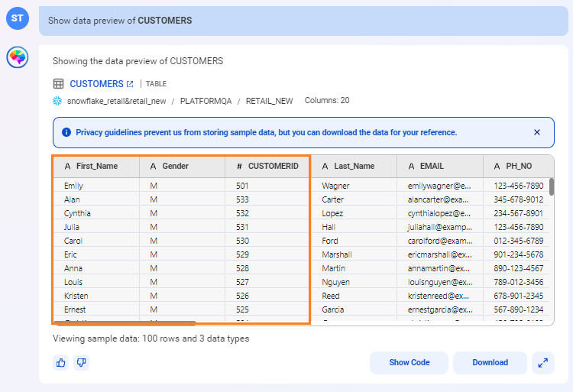Image resolution: width=573 pixels, height=392 pixels.
Task: Click the PLATFORMQA breadcrumb
Action: 206,101
